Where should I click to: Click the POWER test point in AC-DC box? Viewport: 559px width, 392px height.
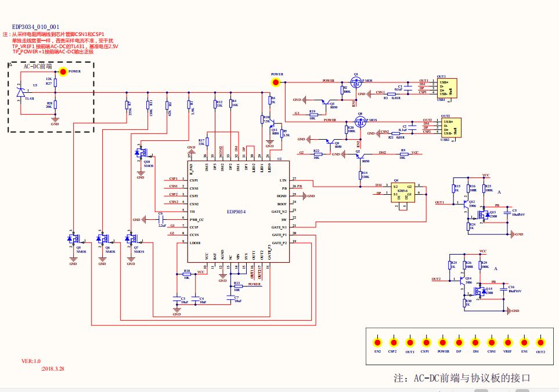tap(63, 71)
